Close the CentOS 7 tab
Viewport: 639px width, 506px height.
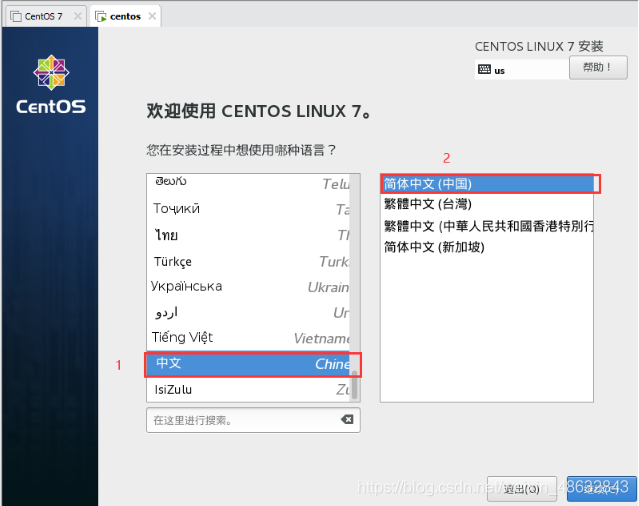click(77, 16)
